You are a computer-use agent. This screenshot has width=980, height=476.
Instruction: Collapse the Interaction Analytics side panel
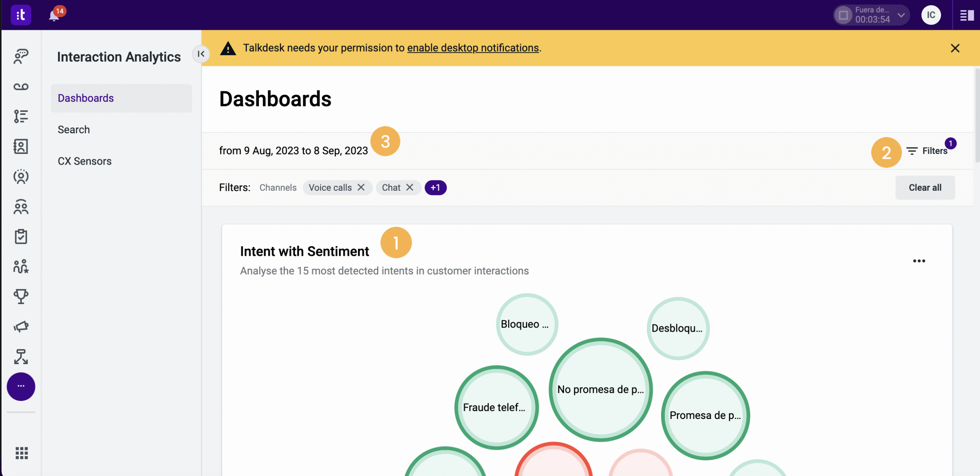pos(201,54)
